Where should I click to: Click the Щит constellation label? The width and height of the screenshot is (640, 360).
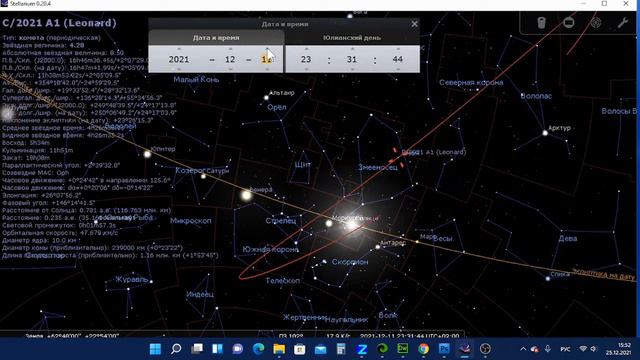tap(302, 164)
